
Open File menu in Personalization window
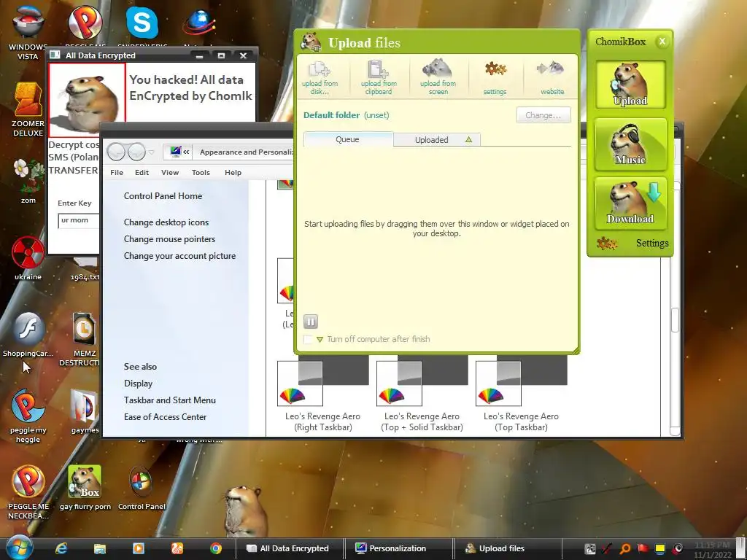click(x=117, y=172)
